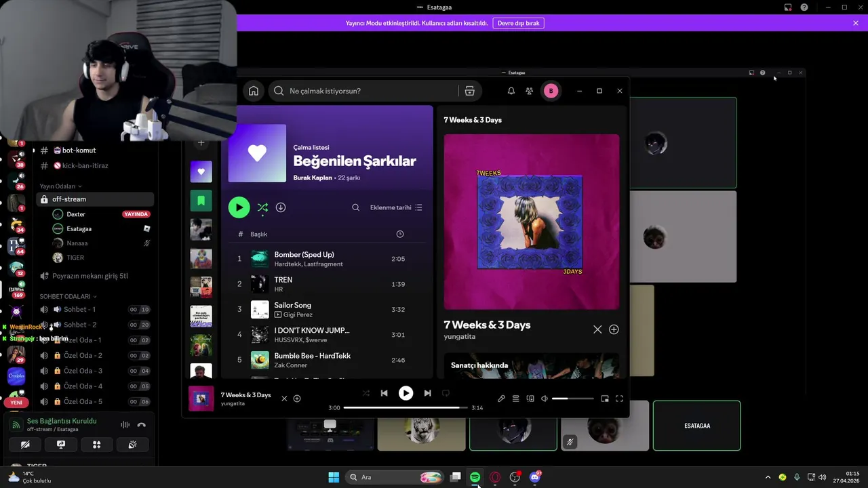Viewport: 868px width, 488px height.
Task: Open green bookmark tile in Spotify sidebar
Action: (x=201, y=201)
